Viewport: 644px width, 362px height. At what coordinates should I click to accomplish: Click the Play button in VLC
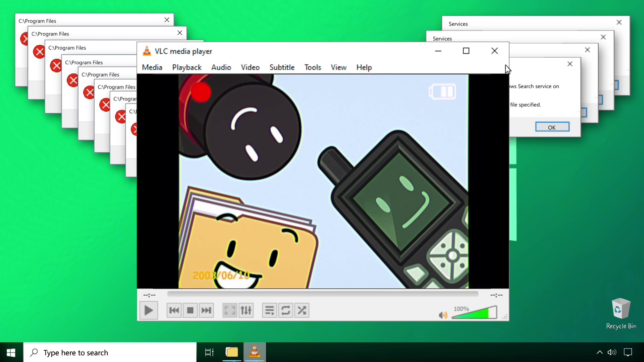click(149, 310)
